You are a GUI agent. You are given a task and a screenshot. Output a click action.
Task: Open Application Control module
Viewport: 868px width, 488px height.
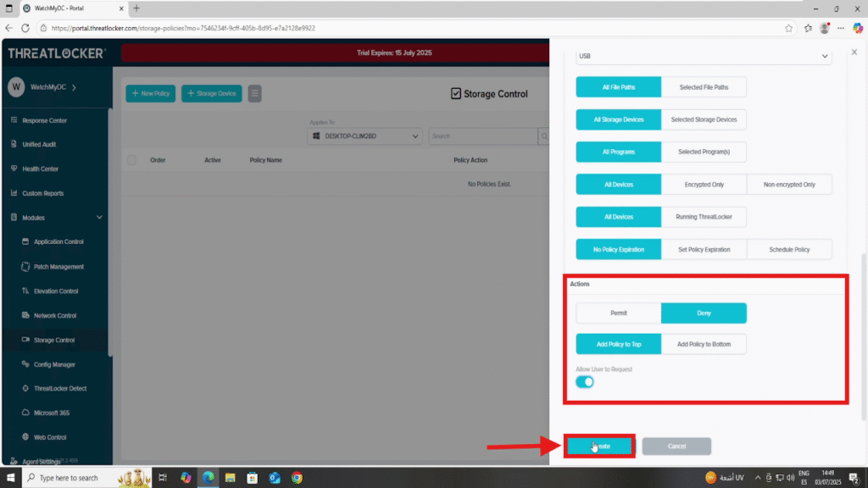point(58,241)
